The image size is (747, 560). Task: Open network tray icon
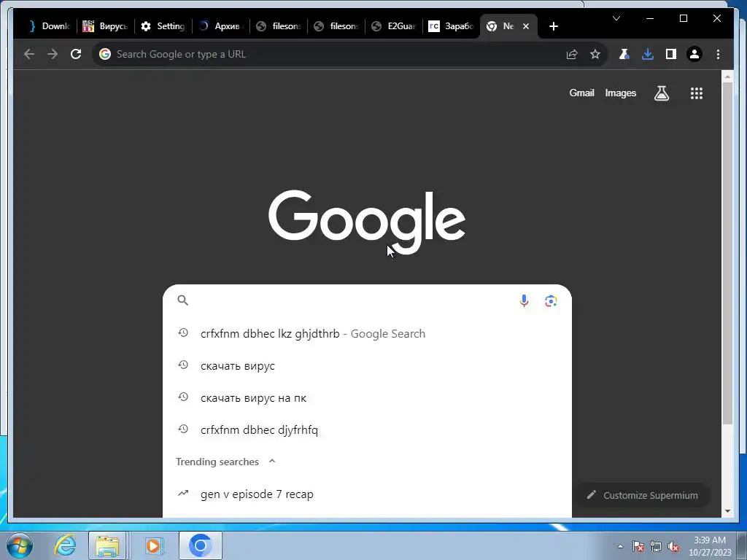[656, 546]
